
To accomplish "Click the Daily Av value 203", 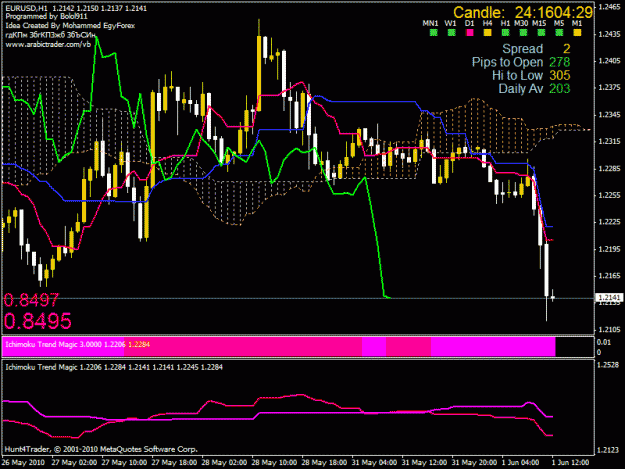I will tap(560, 88).
